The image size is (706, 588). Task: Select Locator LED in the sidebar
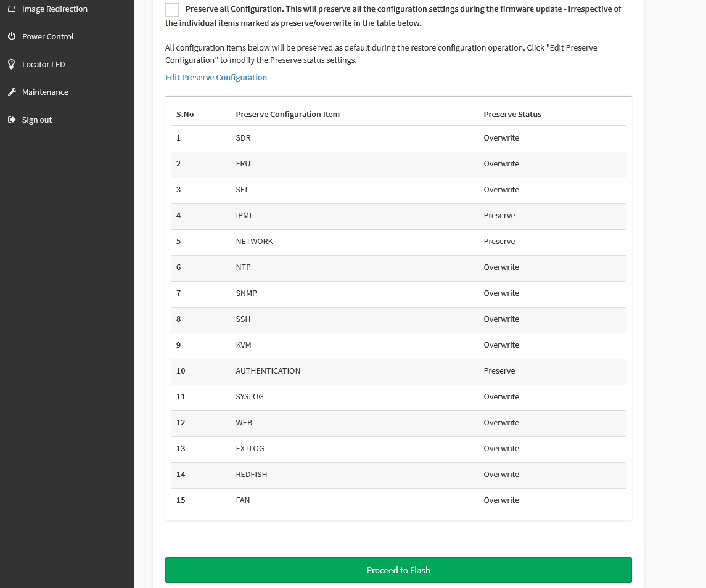(x=43, y=65)
